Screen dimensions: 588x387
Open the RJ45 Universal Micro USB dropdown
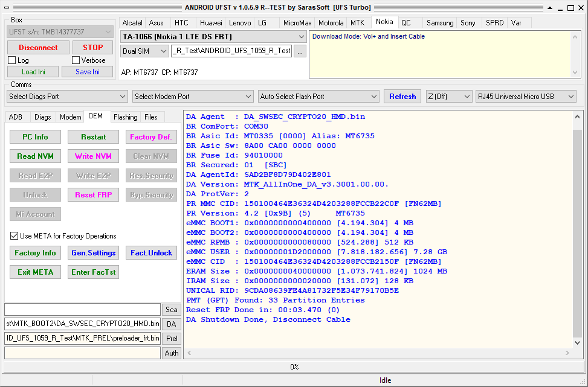coord(526,96)
